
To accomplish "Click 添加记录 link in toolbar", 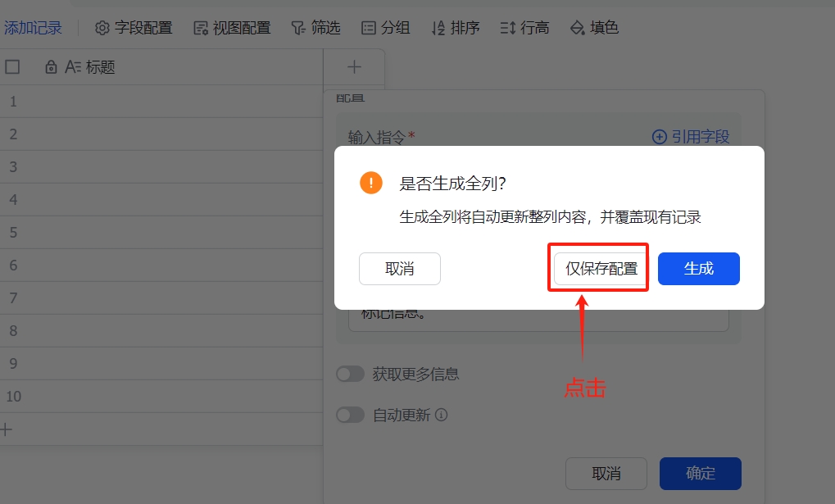I will click(x=33, y=28).
